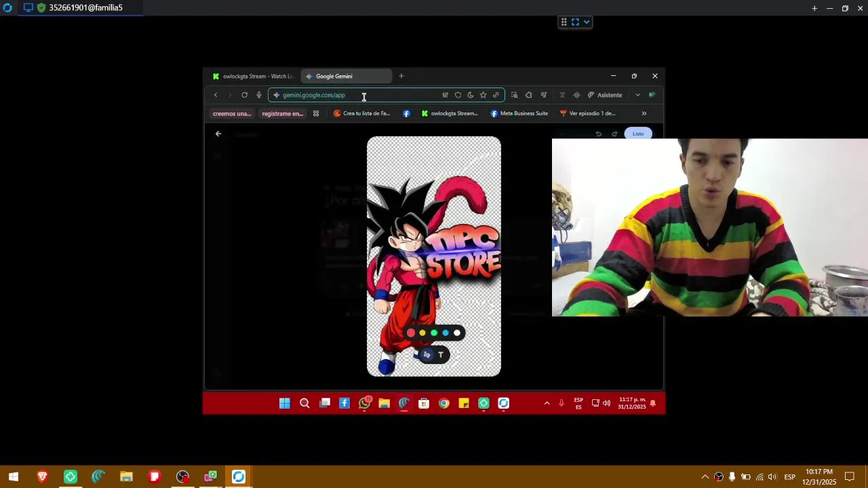This screenshot has width=868, height=488.
Task: Open Microsoft Store in remote taskbar
Action: click(424, 403)
